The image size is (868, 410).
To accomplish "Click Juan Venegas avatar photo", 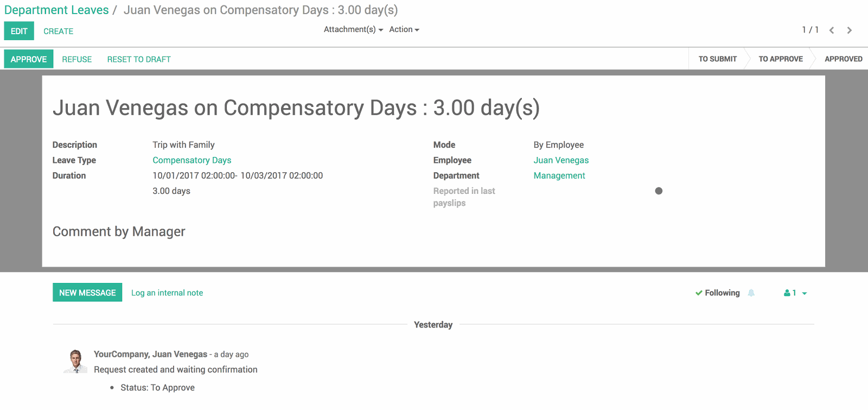I will tap(75, 362).
